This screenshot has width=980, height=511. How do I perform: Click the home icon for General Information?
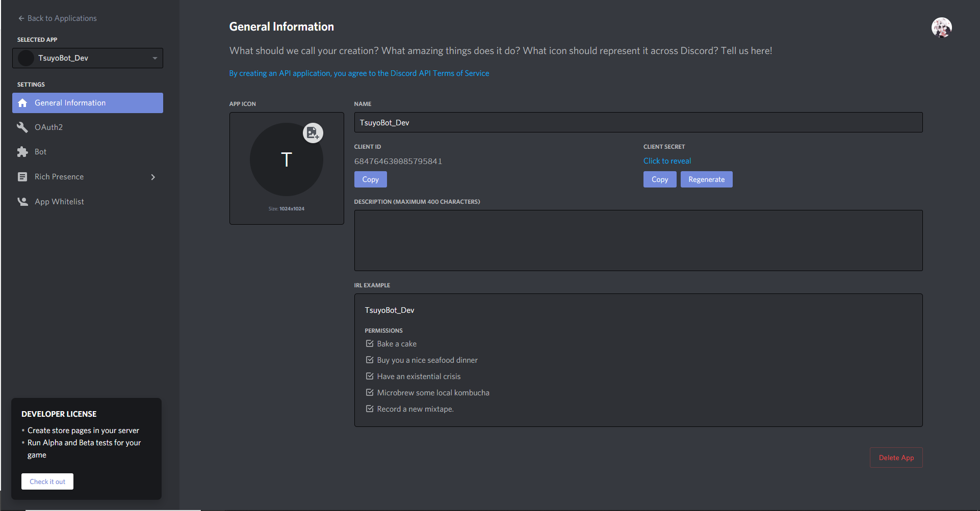click(22, 103)
